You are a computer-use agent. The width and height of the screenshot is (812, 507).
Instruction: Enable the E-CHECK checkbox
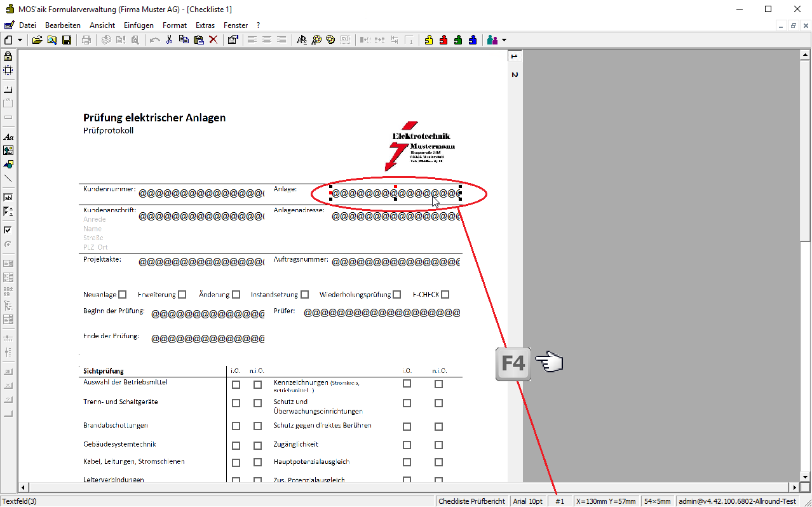pos(445,295)
